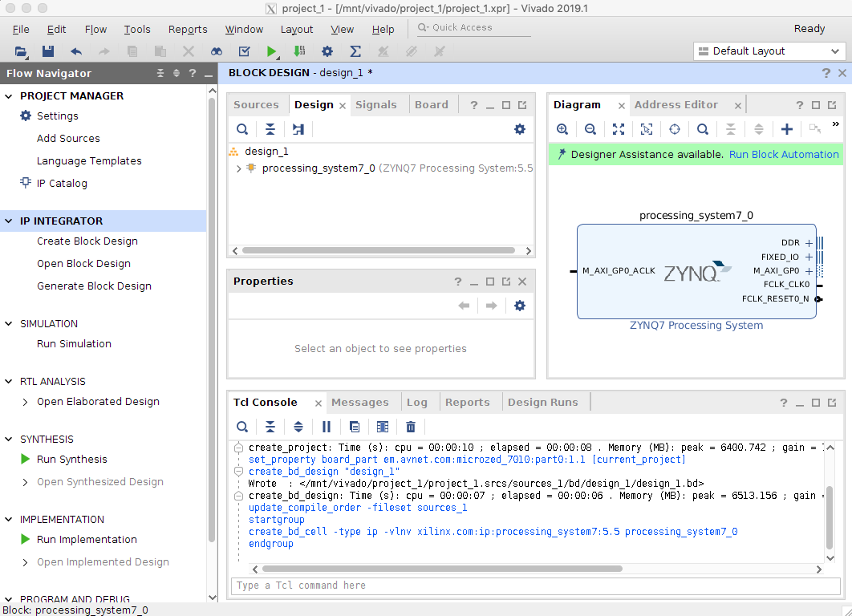Open project Settings in Flow Navigator
This screenshot has width=852, height=616.
click(58, 116)
